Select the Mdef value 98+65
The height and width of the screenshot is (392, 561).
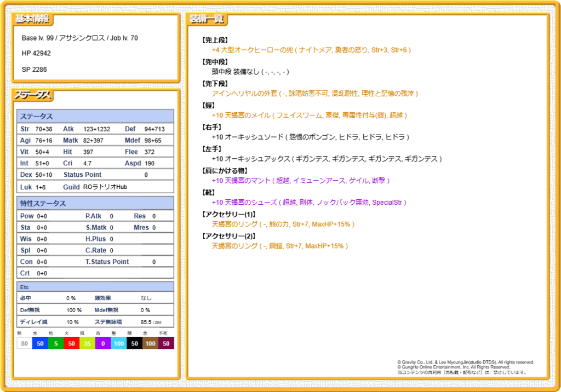click(153, 141)
